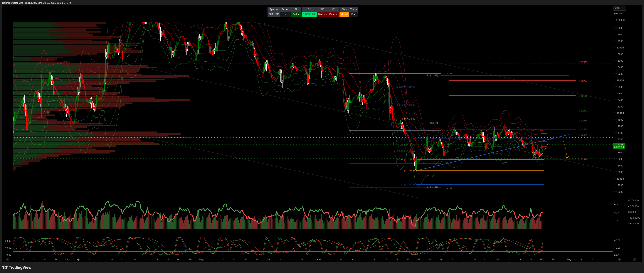The height and width of the screenshot is (273, 644).
Task: Click the R1 (1.162) pivot label
Action: click(x=432, y=75)
